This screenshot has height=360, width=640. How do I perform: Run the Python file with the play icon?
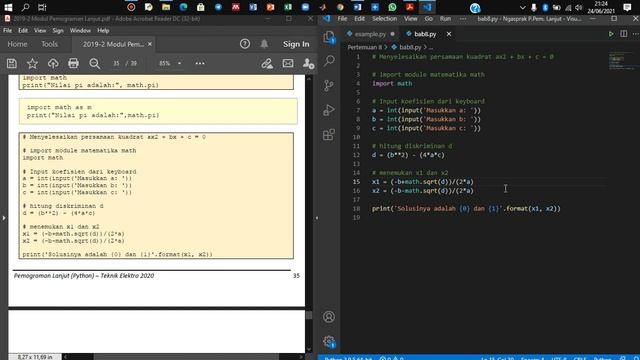coord(611,34)
